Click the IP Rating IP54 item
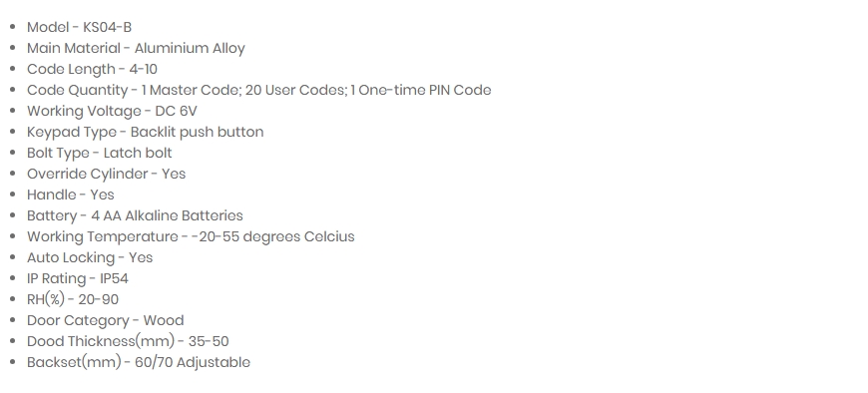This screenshot has width=868, height=393. (78, 279)
